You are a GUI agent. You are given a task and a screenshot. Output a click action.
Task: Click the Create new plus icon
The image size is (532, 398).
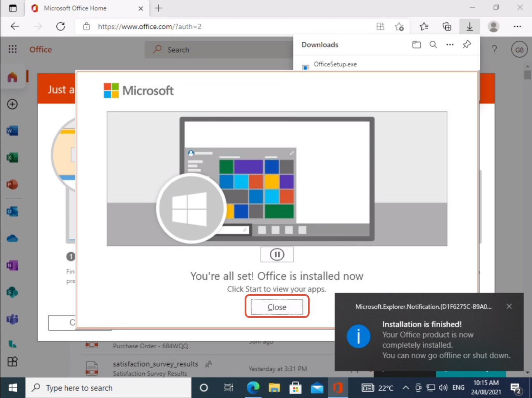point(12,104)
